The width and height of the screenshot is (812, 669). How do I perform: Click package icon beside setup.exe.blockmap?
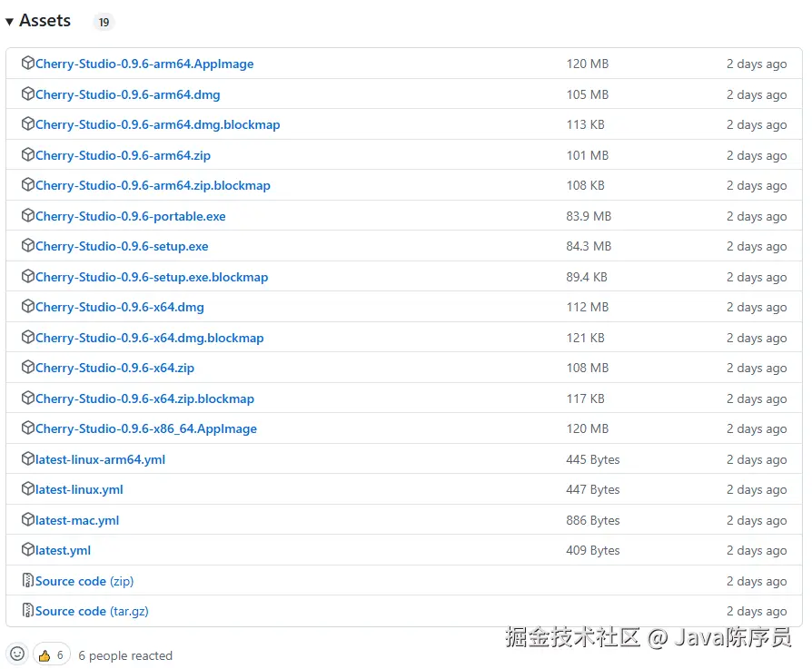coord(27,276)
